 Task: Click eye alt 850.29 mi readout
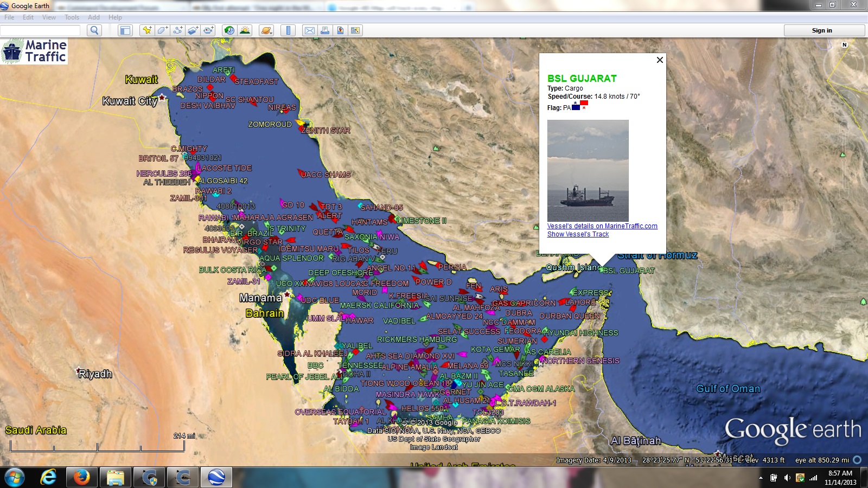[x=822, y=460]
